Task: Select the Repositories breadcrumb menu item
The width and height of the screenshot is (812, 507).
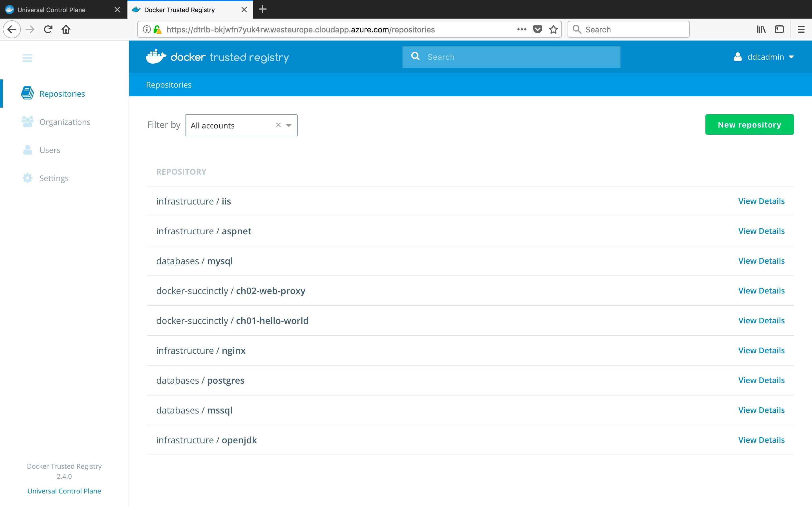Action: (168, 84)
